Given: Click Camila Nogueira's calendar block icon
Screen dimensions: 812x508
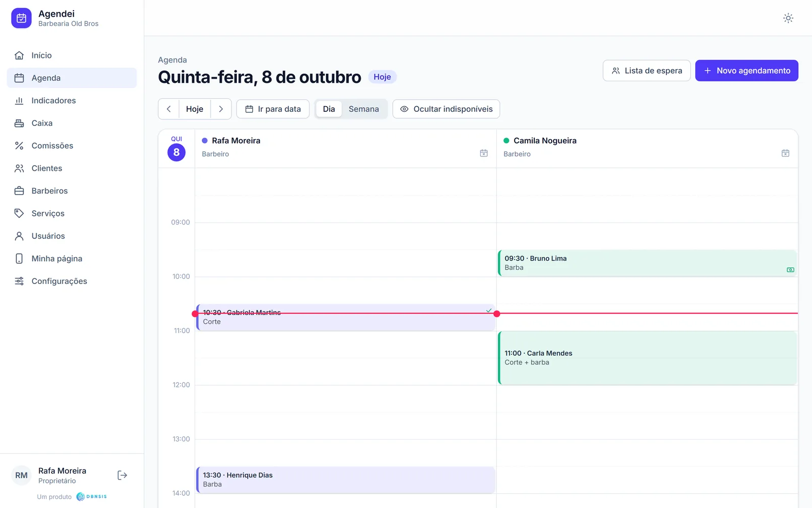Looking at the screenshot, I should pyautogui.click(x=785, y=153).
